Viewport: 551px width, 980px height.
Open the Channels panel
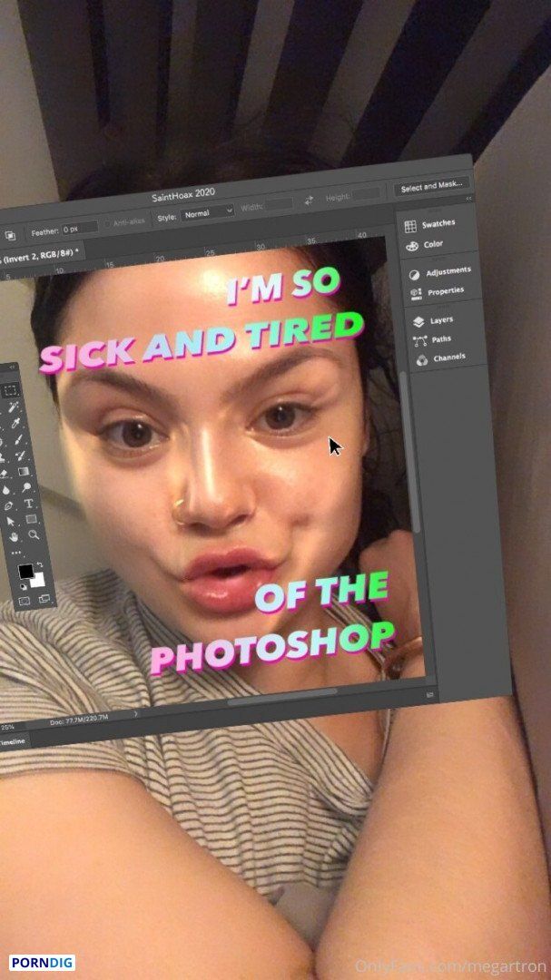(440, 358)
